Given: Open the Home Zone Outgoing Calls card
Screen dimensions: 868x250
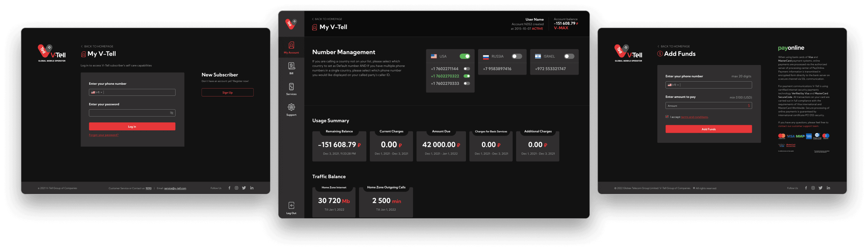Looking at the screenshot, I should [386, 202].
